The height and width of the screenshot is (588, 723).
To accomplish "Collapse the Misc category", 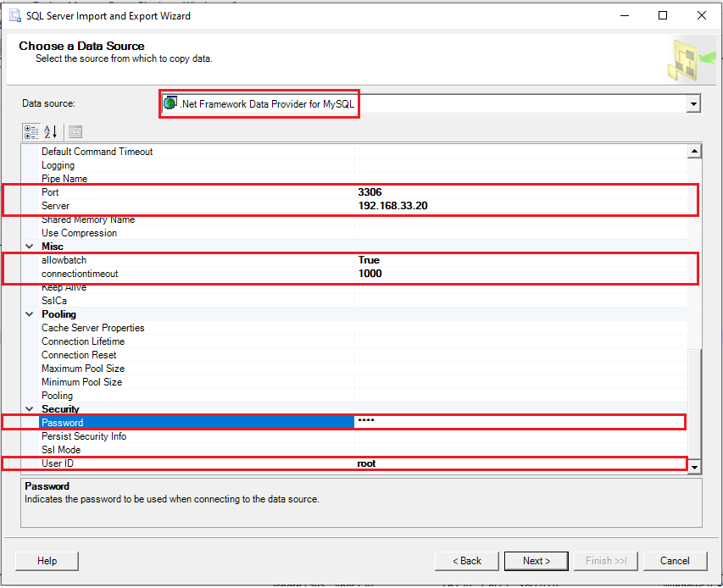I will [30, 247].
